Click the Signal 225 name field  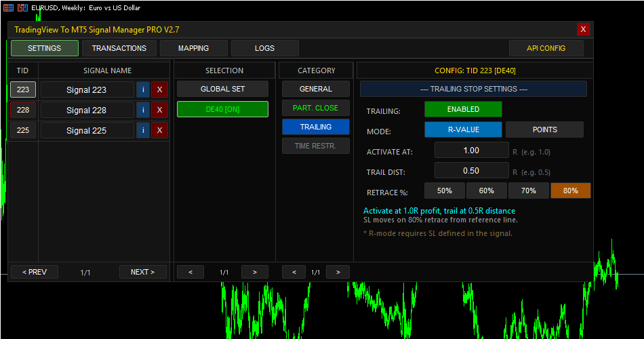pyautogui.click(x=87, y=130)
